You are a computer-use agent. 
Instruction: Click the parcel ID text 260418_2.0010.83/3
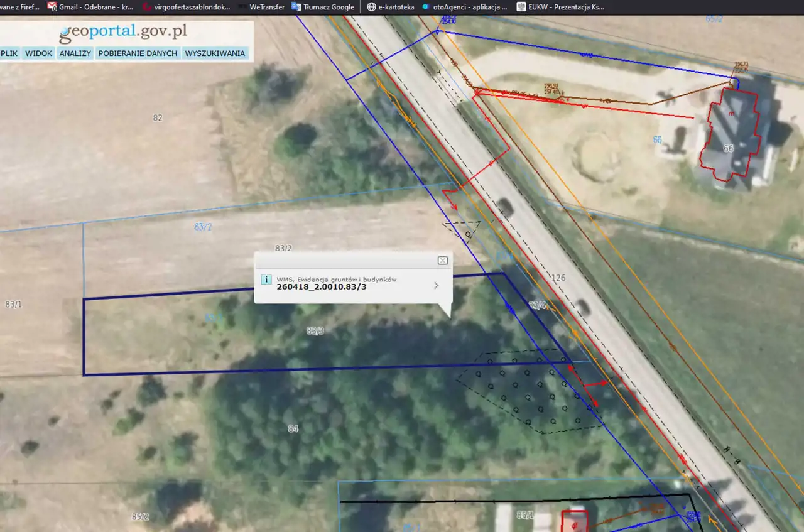click(321, 288)
